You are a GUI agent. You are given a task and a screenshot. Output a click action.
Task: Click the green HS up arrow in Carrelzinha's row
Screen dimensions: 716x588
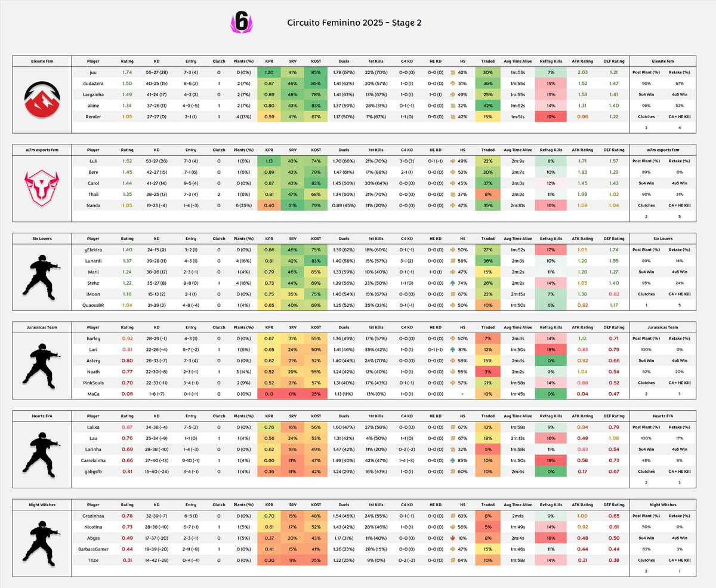tap(453, 460)
